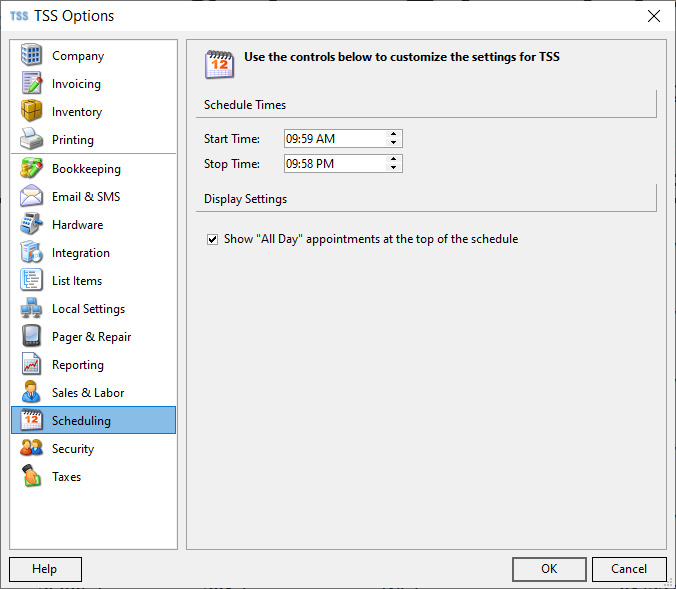Click the Schedule Times section header
The width and height of the screenshot is (676, 589).
click(x=245, y=105)
